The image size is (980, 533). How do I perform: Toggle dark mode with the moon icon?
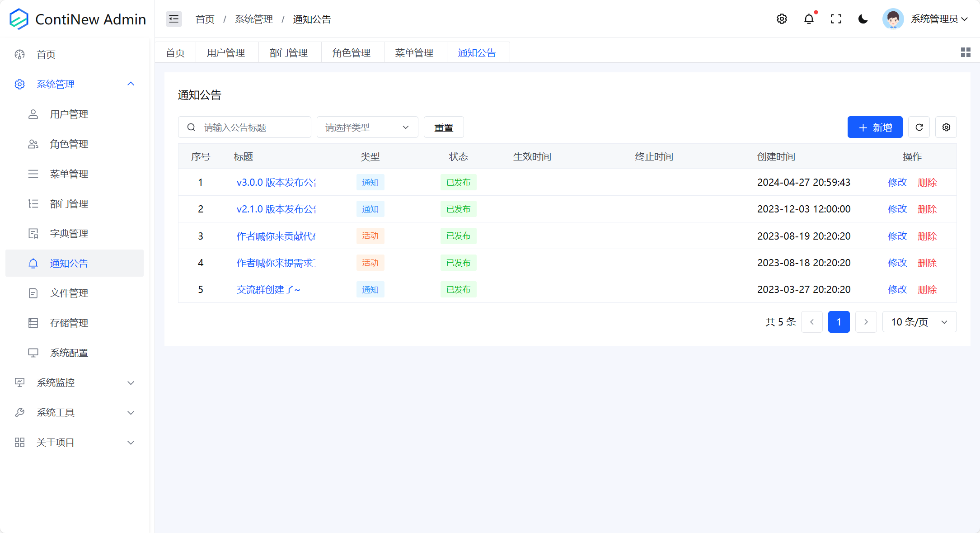tap(863, 19)
